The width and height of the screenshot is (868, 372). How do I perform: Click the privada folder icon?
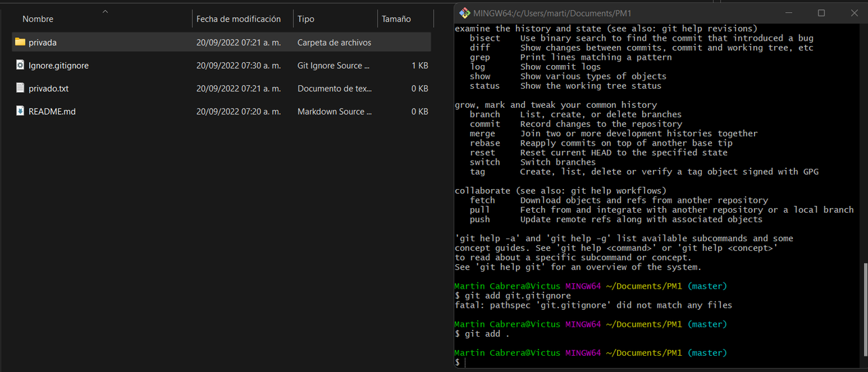[x=20, y=42]
